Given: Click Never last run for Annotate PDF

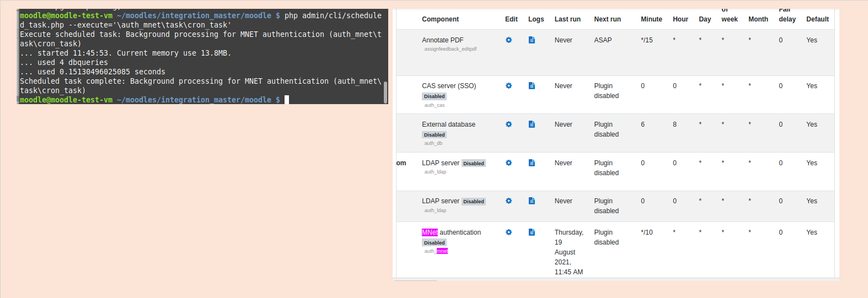Looking at the screenshot, I should [x=563, y=40].
